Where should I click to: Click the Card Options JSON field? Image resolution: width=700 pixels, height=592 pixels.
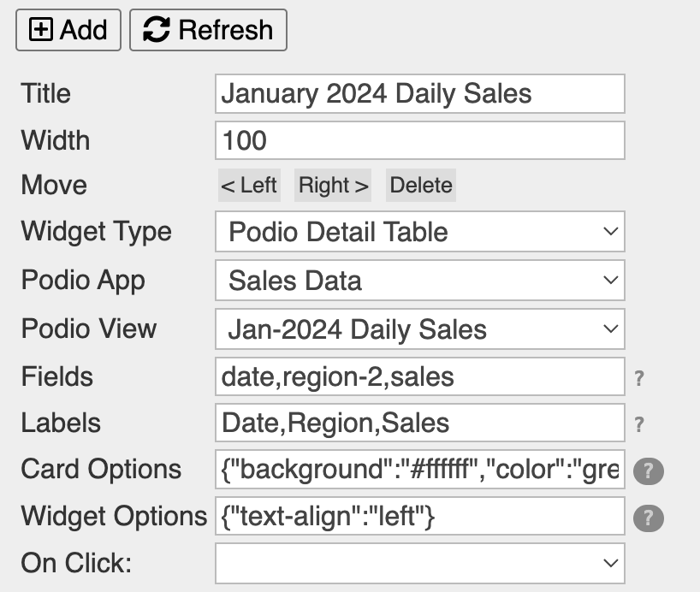coord(419,470)
